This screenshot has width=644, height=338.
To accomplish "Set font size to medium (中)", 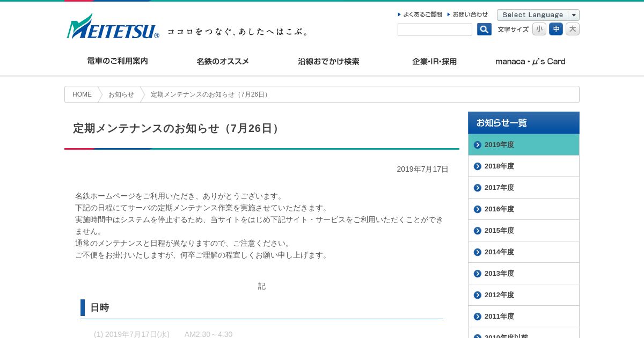I will click(x=556, y=29).
